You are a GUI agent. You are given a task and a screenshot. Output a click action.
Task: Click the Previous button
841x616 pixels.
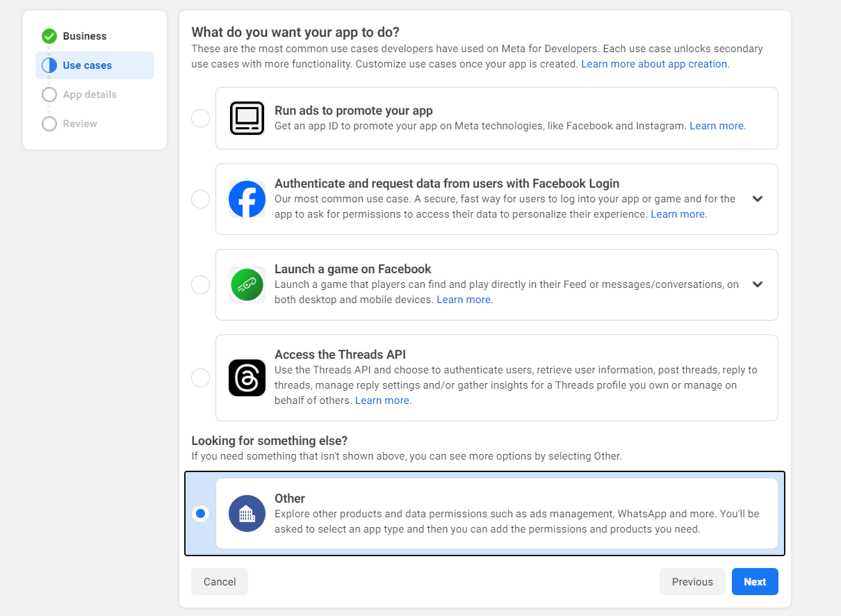(x=692, y=582)
